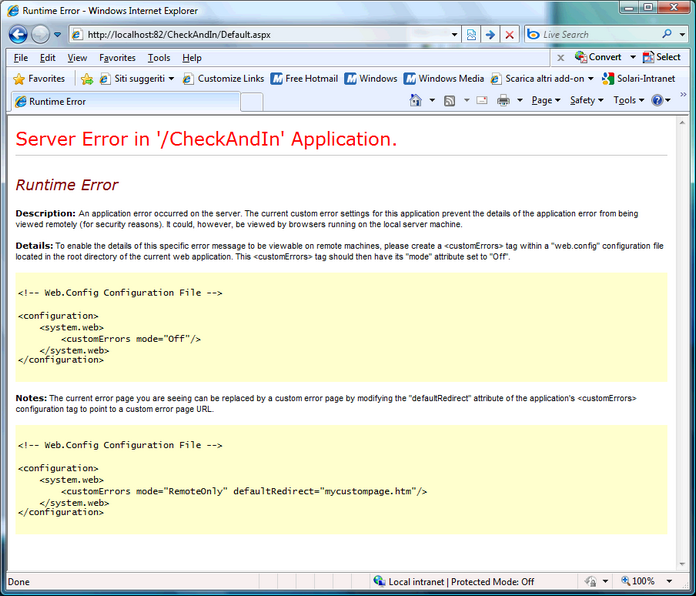Click the customErrors mode="Off" code line

131,339
